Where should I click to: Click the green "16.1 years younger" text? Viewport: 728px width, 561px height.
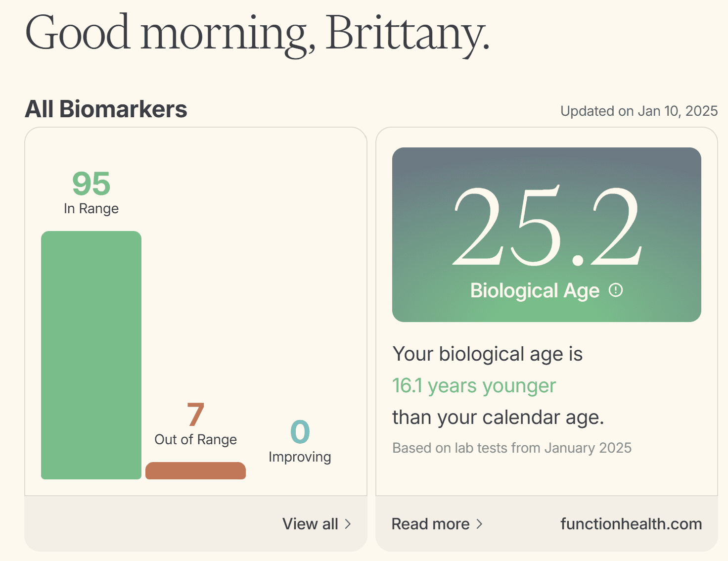474,386
